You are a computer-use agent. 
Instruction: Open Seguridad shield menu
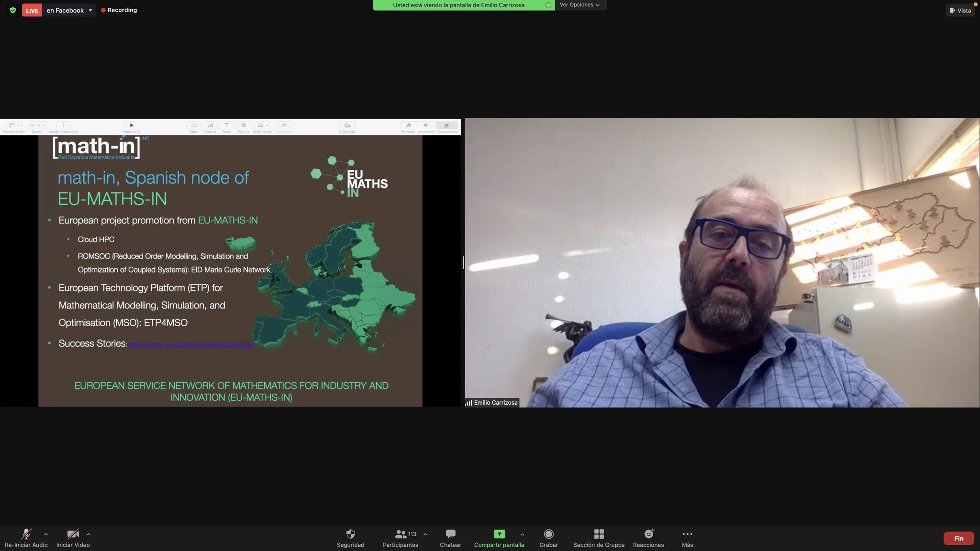tap(350, 538)
